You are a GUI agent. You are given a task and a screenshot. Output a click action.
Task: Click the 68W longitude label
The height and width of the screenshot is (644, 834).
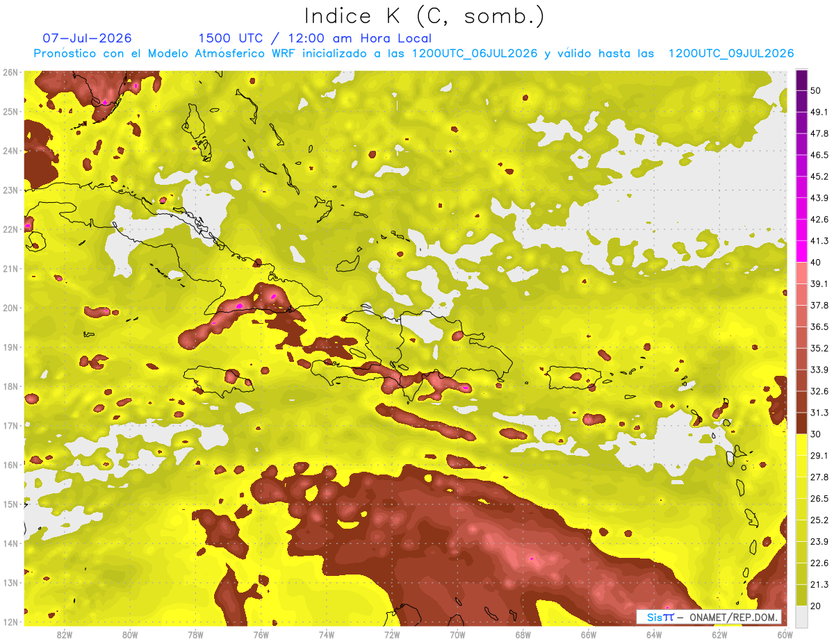coord(523,634)
